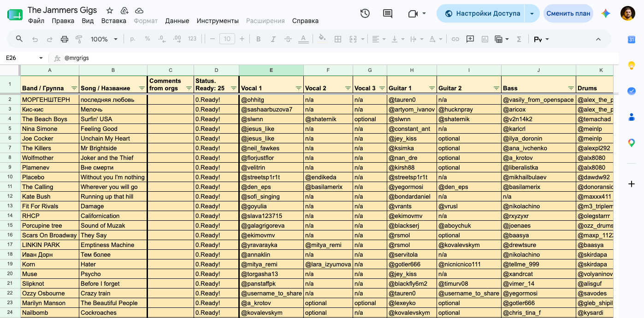The image size is (644, 318).
Task: Click the Сменить план button
Action: pyautogui.click(x=568, y=13)
